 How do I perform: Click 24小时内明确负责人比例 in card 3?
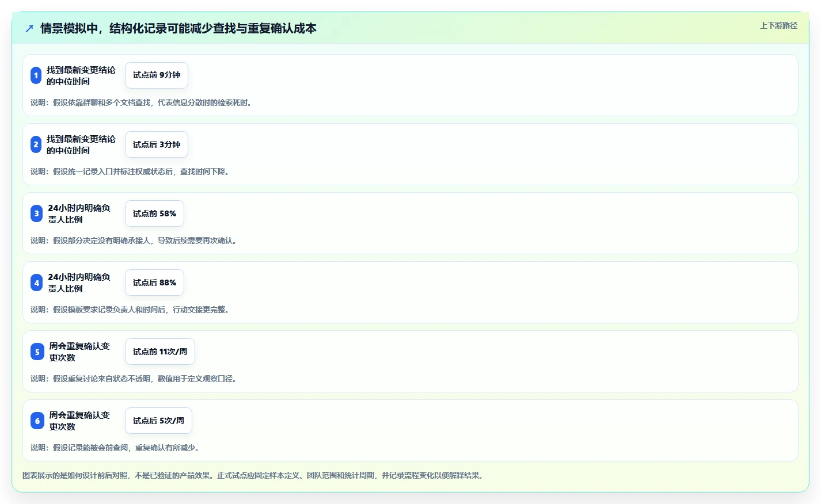click(79, 213)
